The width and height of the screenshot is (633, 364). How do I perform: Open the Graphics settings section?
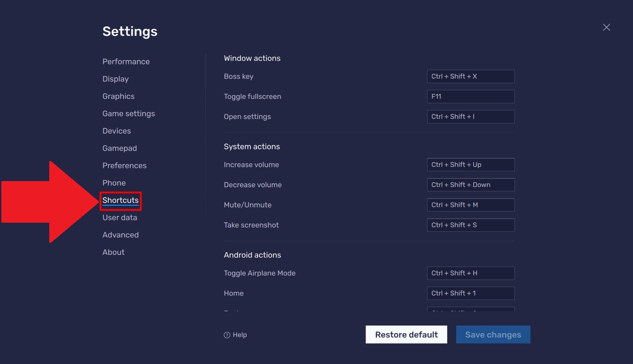coord(118,96)
